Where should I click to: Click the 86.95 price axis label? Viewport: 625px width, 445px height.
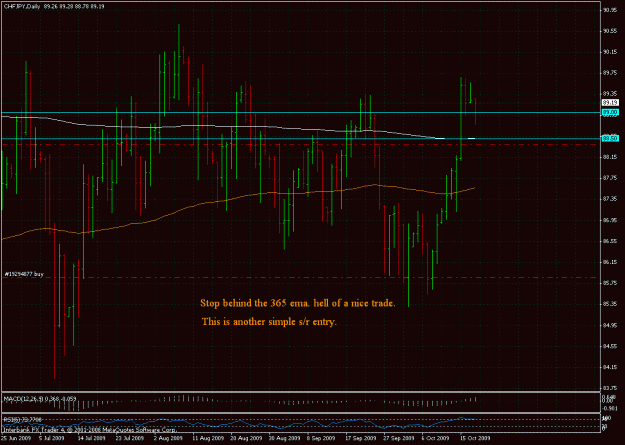pos(610,220)
